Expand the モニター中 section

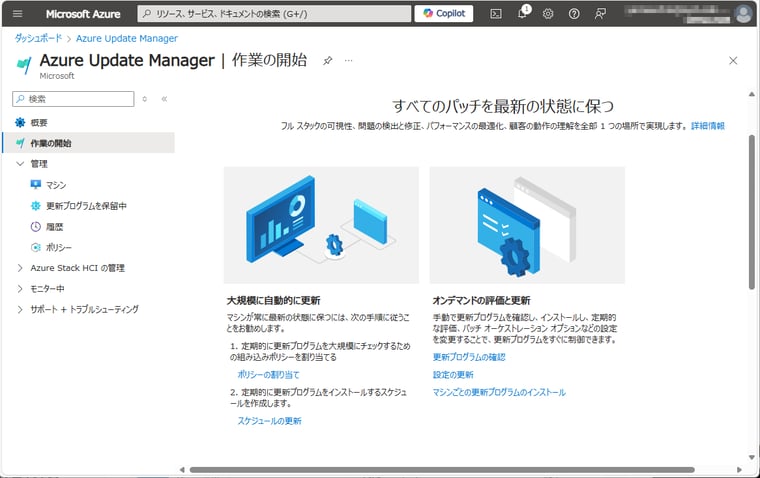(20, 288)
